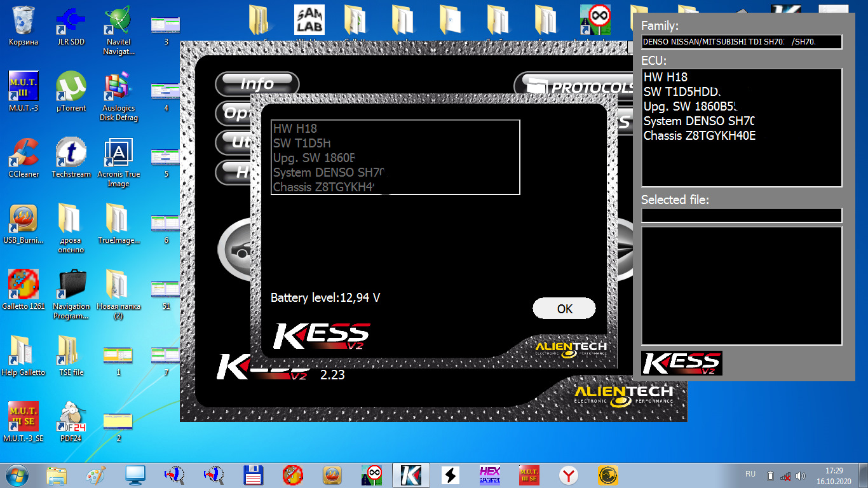
Task: Launch Paint from the taskbar
Action: pyautogui.click(x=95, y=475)
